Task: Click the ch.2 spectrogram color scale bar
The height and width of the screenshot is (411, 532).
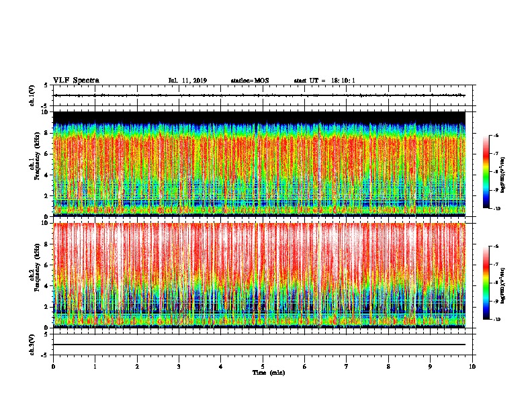Action: tap(486, 283)
